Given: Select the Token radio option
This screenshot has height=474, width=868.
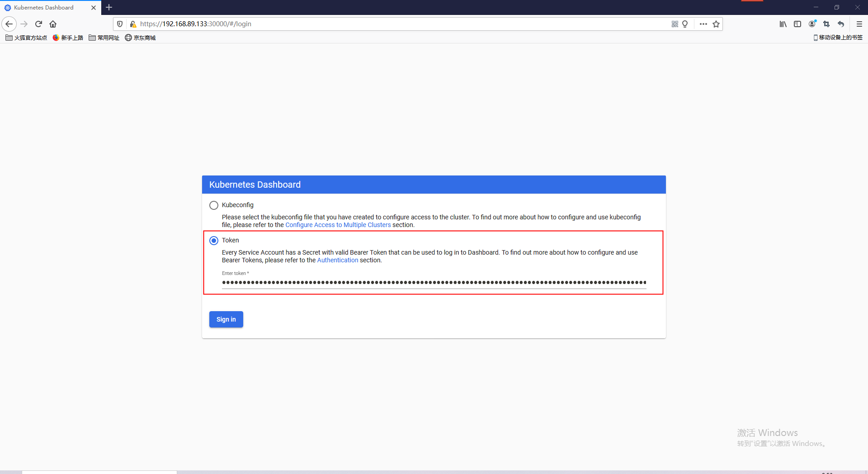Looking at the screenshot, I should (214, 241).
